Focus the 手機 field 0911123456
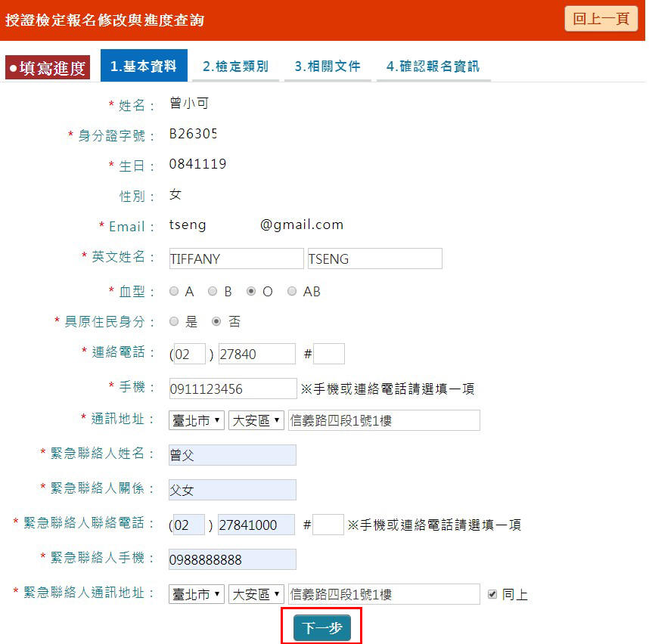The height and width of the screenshot is (644, 649). pyautogui.click(x=233, y=389)
